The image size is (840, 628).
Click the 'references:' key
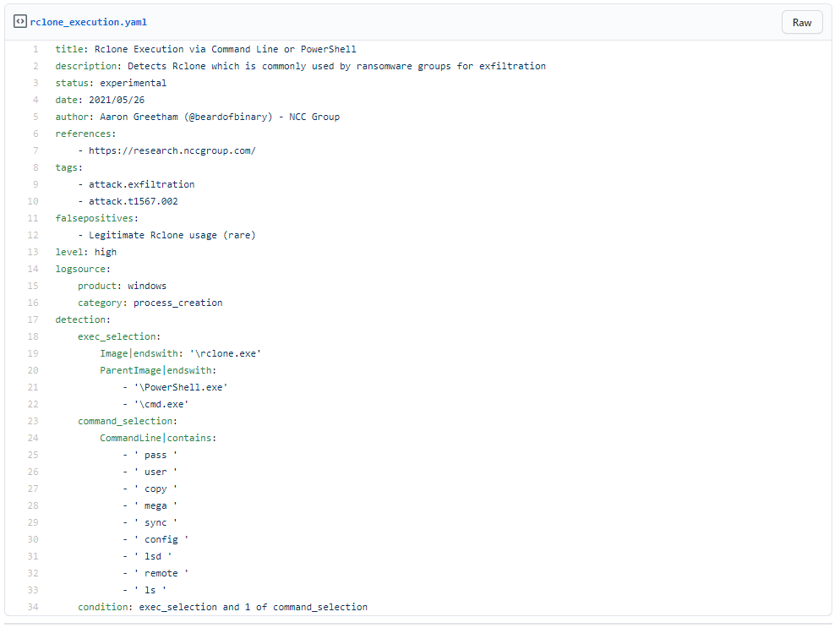(x=85, y=134)
